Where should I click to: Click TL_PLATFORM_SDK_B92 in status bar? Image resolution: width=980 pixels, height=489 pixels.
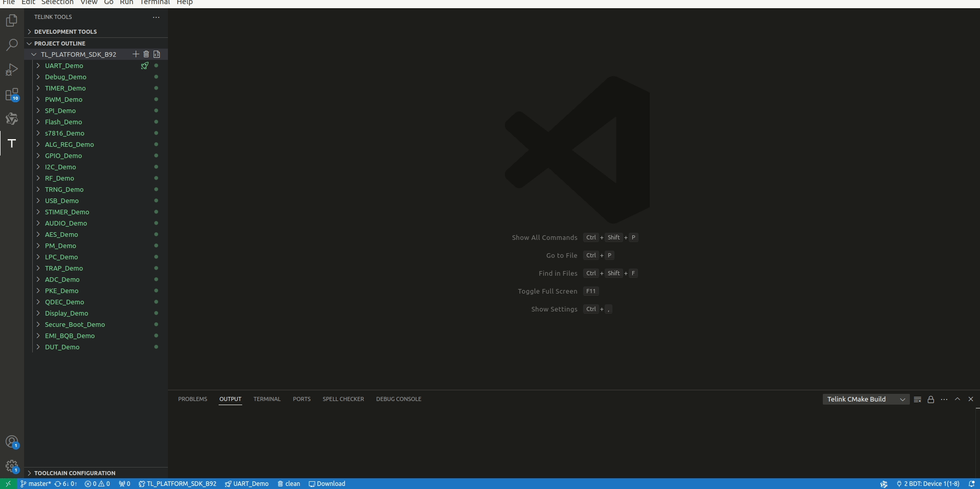pyautogui.click(x=177, y=484)
